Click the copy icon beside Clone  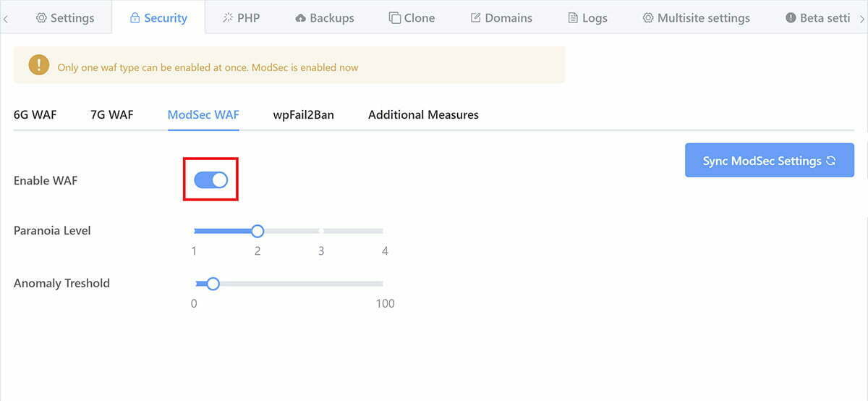click(x=395, y=18)
